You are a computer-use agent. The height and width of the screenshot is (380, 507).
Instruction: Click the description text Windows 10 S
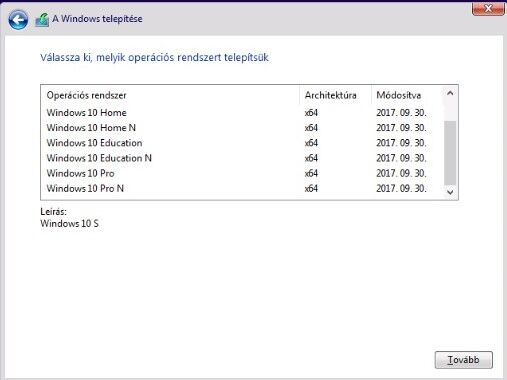click(69, 223)
